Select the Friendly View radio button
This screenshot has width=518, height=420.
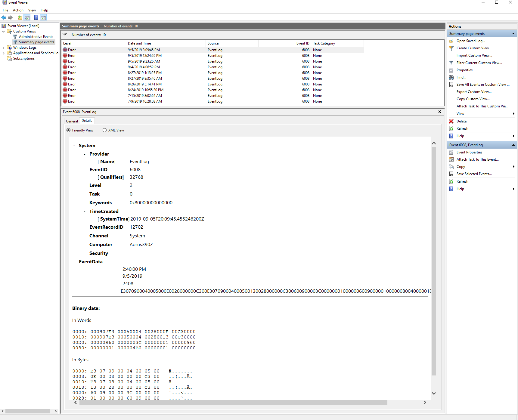[x=68, y=130]
